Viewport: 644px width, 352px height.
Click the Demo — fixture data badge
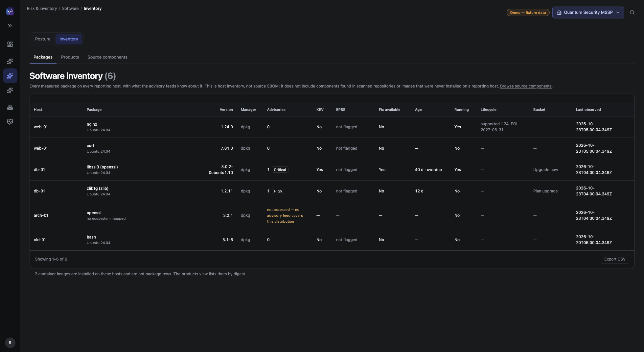coord(528,13)
